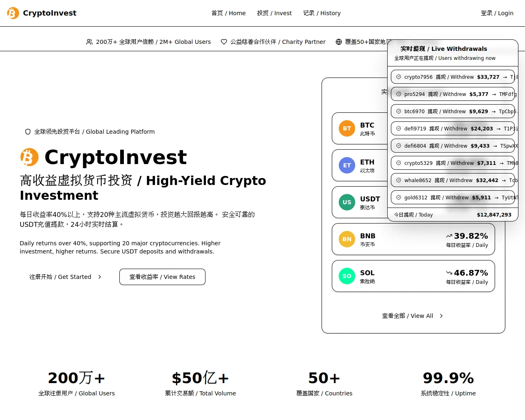Click the ETH coin circle icon
525x420 pixels.
click(x=347, y=165)
